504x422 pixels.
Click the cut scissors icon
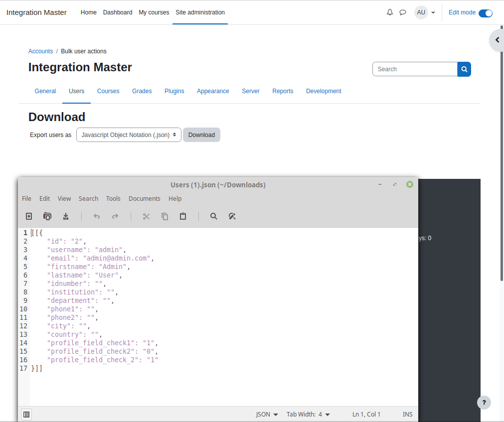(146, 216)
